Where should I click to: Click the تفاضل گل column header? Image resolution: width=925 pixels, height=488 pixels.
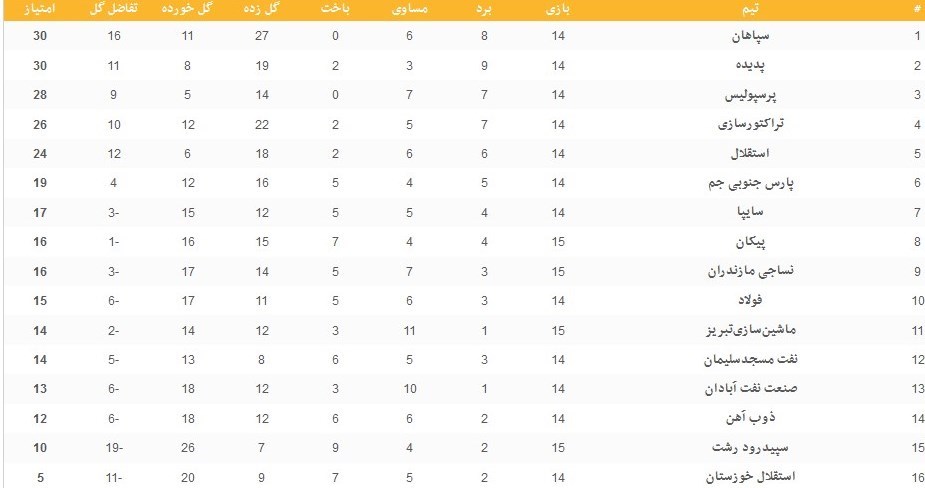115,9
